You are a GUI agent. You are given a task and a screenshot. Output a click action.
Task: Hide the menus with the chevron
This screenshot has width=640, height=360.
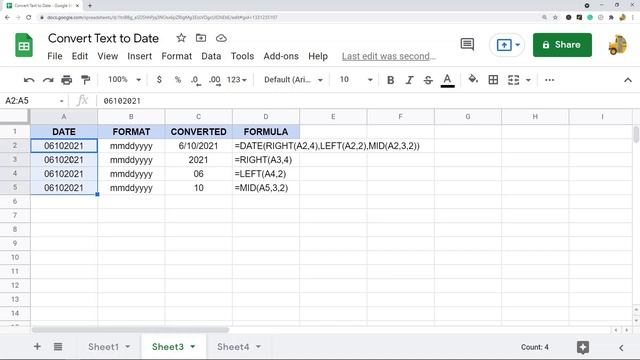(628, 80)
